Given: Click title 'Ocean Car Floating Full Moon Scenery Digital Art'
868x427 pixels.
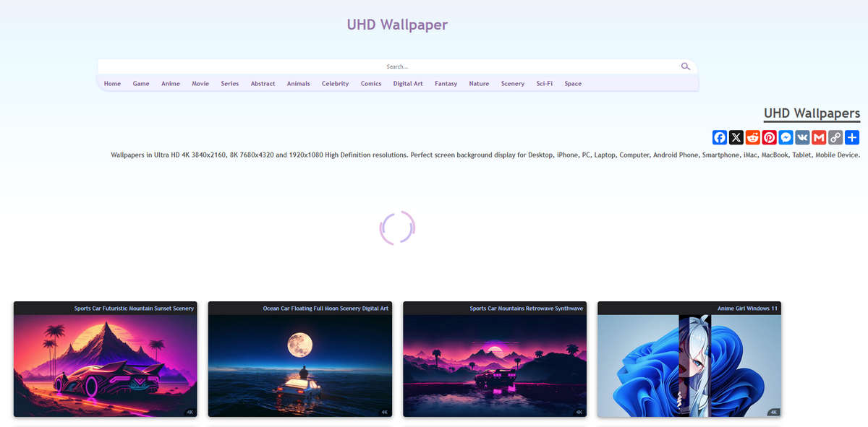Looking at the screenshot, I should 325,309.
